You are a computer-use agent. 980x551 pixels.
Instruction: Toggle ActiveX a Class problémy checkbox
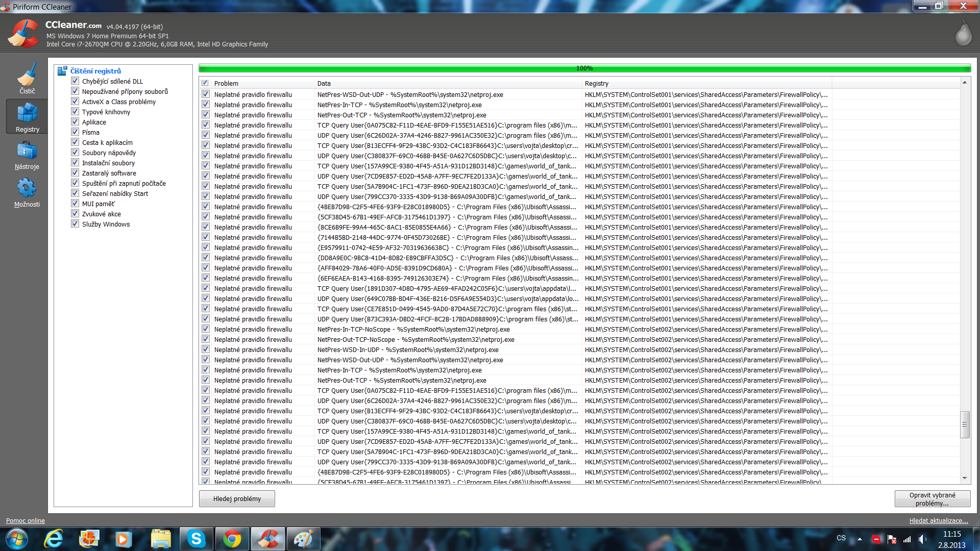pos(75,102)
